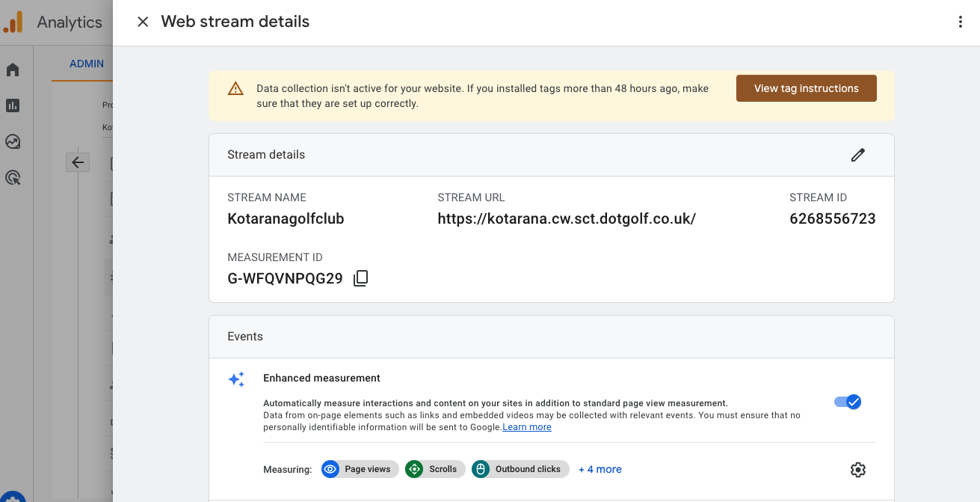Open Advertising from the left sidebar
The width and height of the screenshot is (980, 502).
tap(13, 177)
